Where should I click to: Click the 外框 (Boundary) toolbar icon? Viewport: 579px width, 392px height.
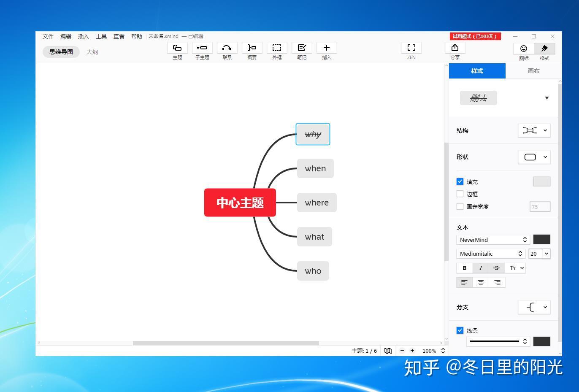click(277, 48)
